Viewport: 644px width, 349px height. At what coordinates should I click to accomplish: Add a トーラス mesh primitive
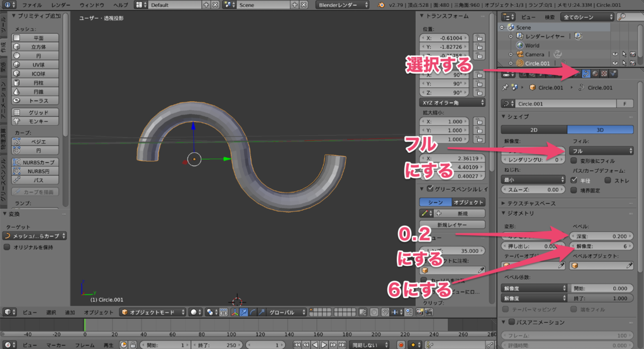click(35, 101)
